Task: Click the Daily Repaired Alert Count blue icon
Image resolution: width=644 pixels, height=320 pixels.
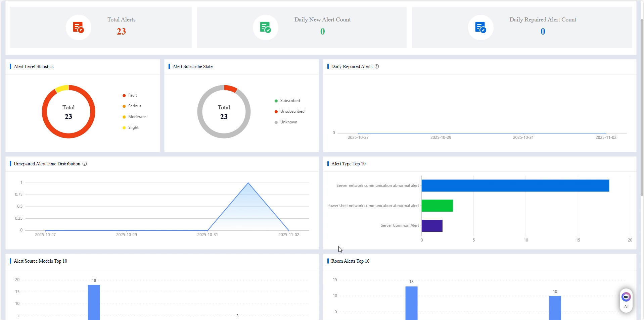Action: point(480,28)
